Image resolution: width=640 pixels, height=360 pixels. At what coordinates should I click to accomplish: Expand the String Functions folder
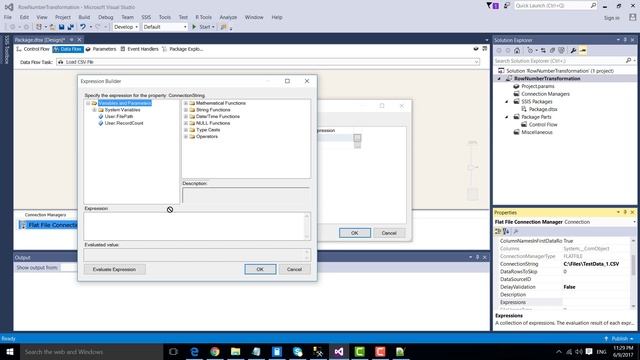[186, 110]
